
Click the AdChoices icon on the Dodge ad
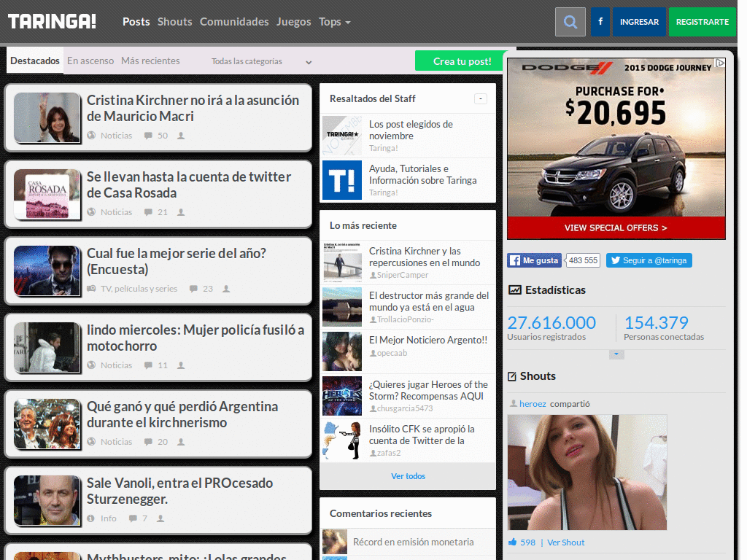pos(720,63)
